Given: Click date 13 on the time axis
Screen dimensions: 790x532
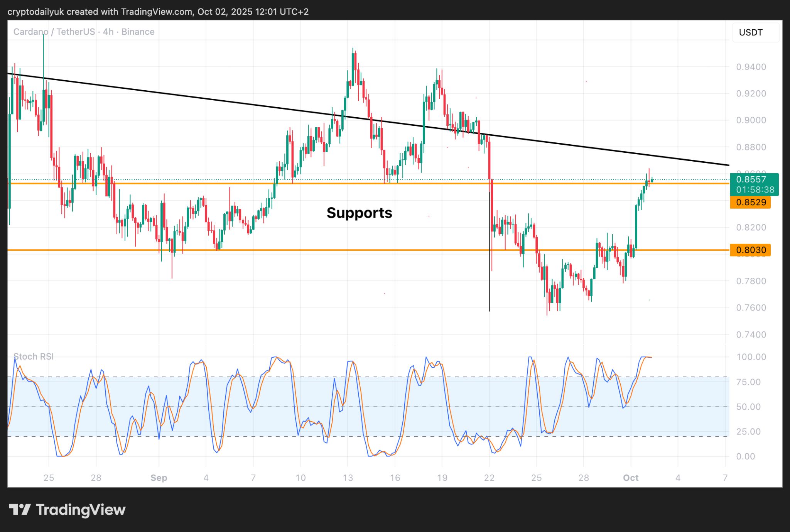Looking at the screenshot, I should pyautogui.click(x=348, y=478).
